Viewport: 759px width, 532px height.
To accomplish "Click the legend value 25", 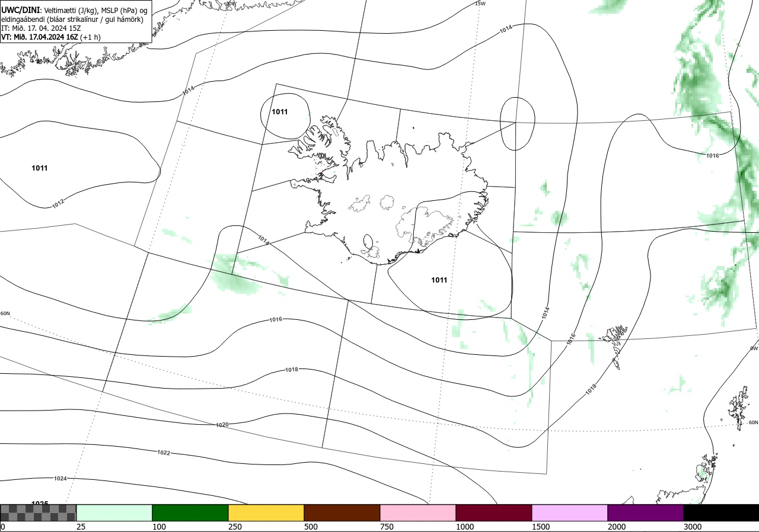I will [81, 527].
